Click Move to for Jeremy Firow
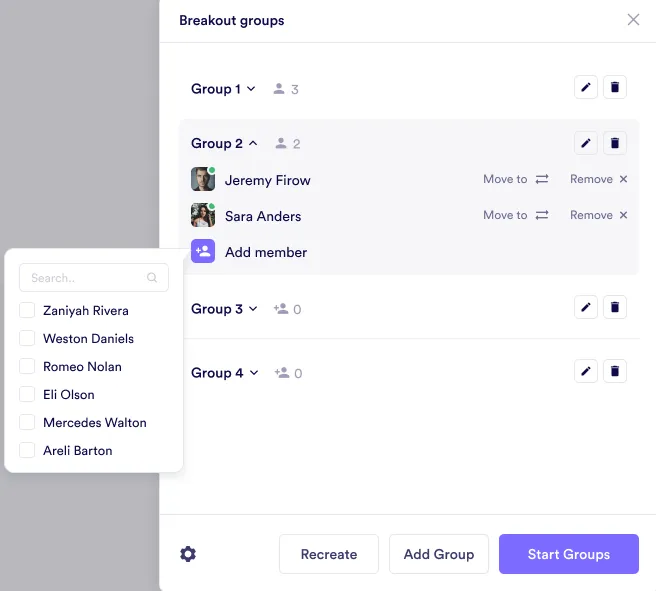This screenshot has width=656, height=591. [x=505, y=179]
